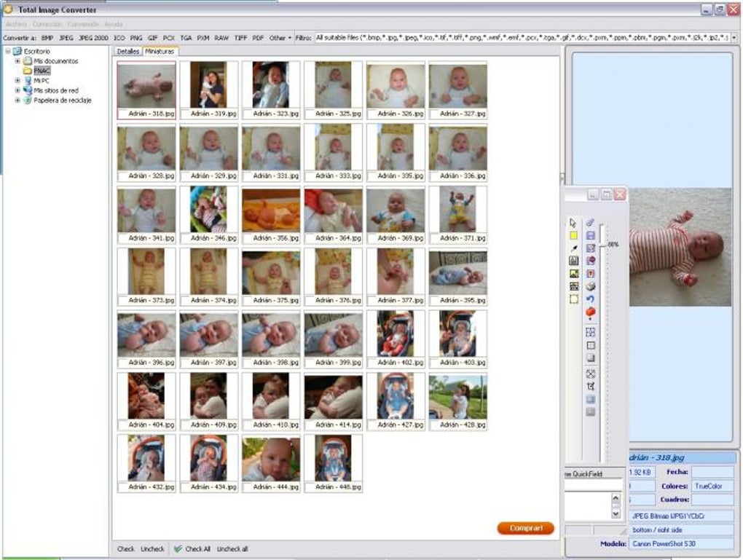Select the eyedropper tool in toolbox
This screenshot has width=743, height=560.
(x=574, y=248)
